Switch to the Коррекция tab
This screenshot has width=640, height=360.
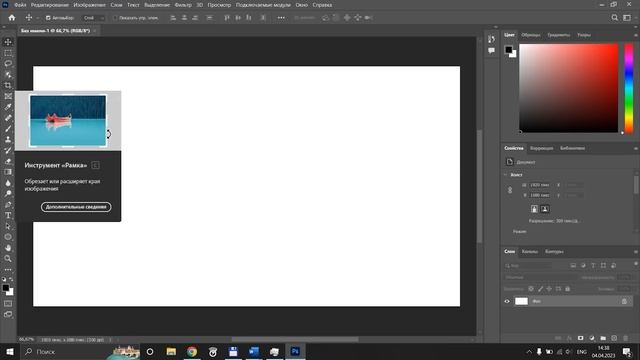coord(541,148)
